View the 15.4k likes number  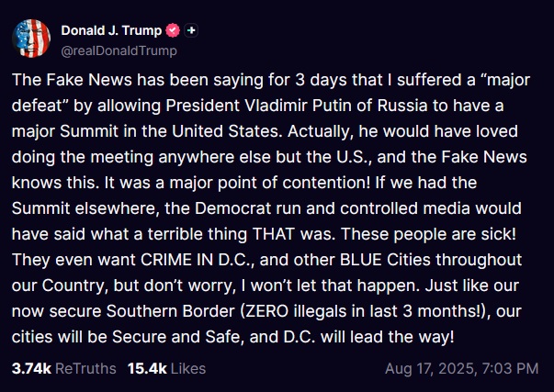147,369
